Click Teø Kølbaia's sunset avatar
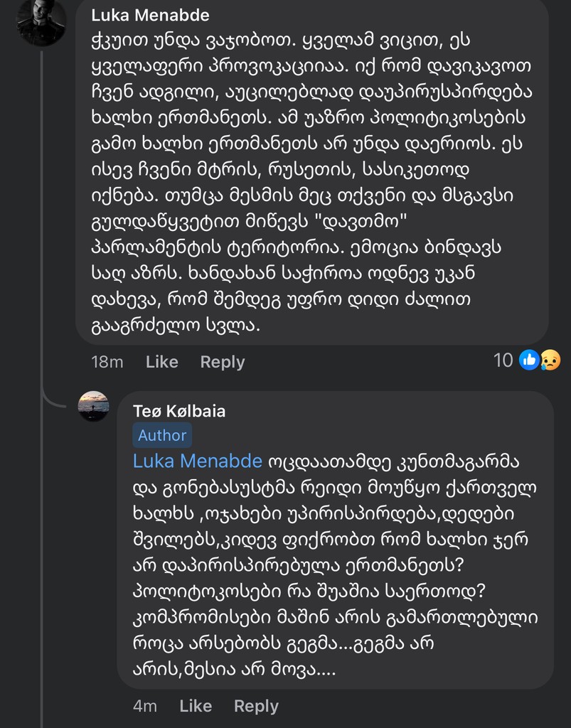Screen dimensions: 571x728 [93, 406]
